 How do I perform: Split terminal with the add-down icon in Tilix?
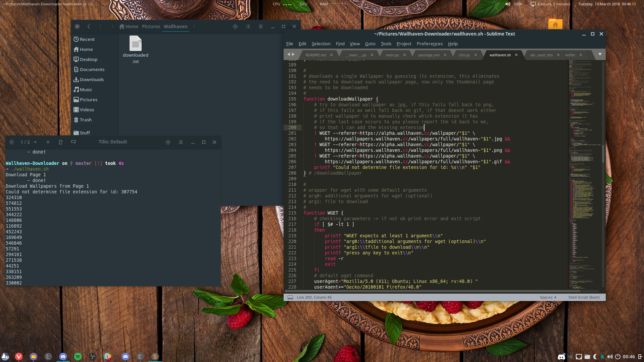[73, 142]
